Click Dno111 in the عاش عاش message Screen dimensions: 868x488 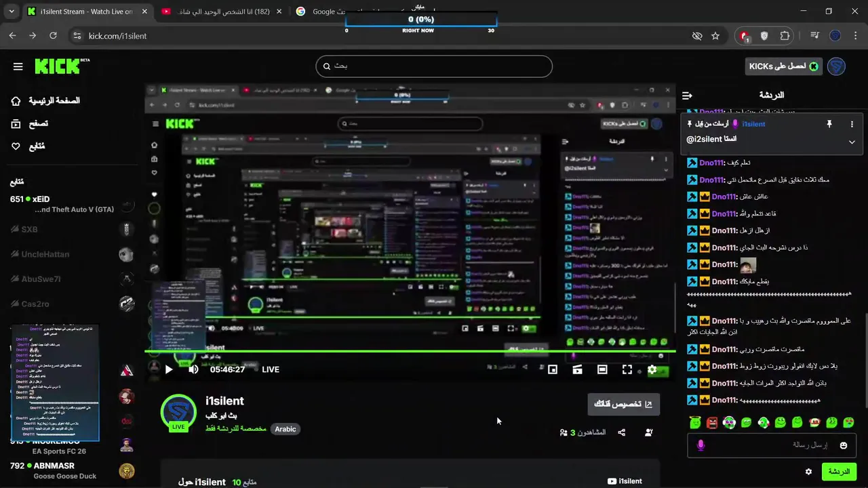tap(724, 197)
